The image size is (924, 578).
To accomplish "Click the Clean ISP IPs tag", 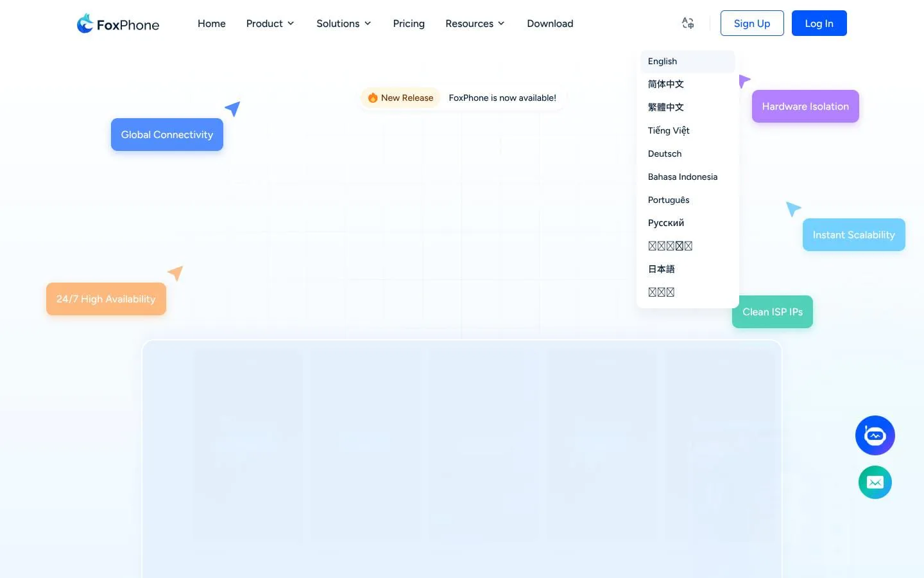I will pos(773,311).
